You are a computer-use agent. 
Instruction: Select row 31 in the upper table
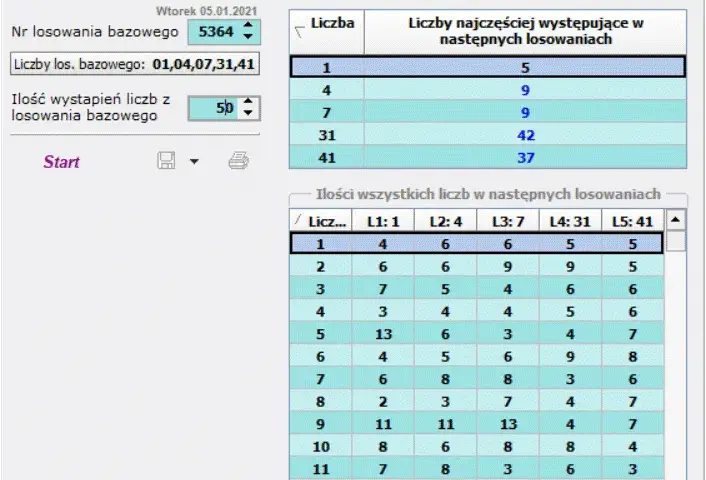point(488,135)
